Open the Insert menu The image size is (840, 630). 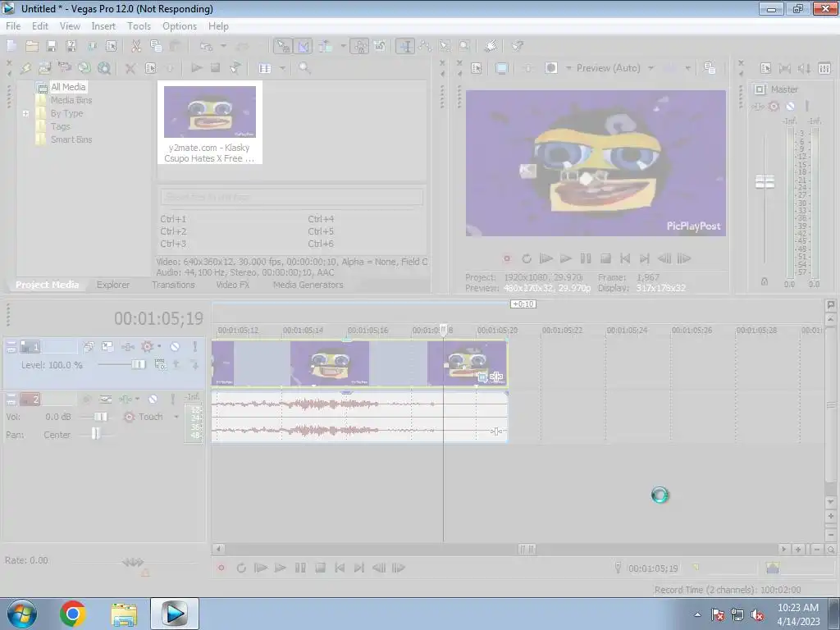coord(103,25)
